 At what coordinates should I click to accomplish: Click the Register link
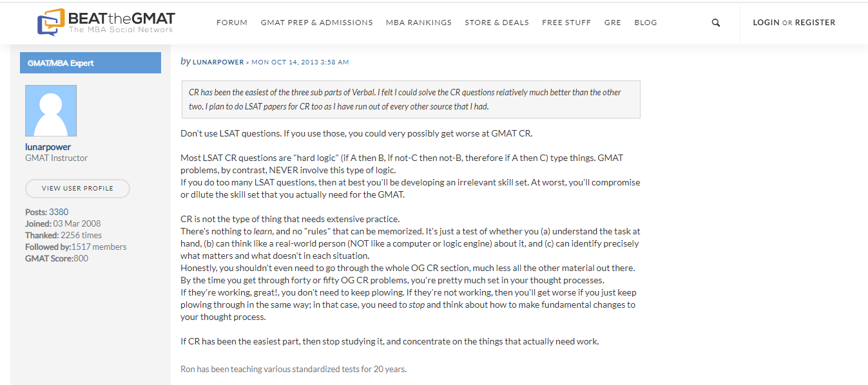[815, 23]
